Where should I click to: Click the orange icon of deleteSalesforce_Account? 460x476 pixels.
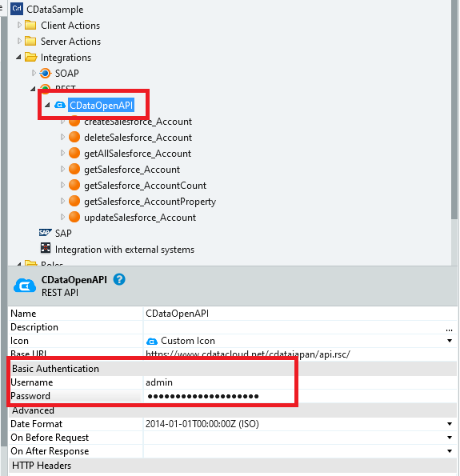pyautogui.click(x=74, y=138)
